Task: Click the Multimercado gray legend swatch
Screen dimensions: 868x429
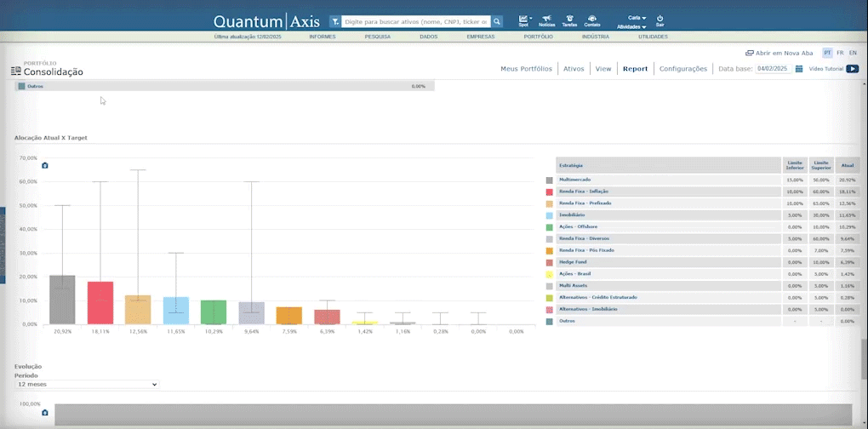Action: 550,180
